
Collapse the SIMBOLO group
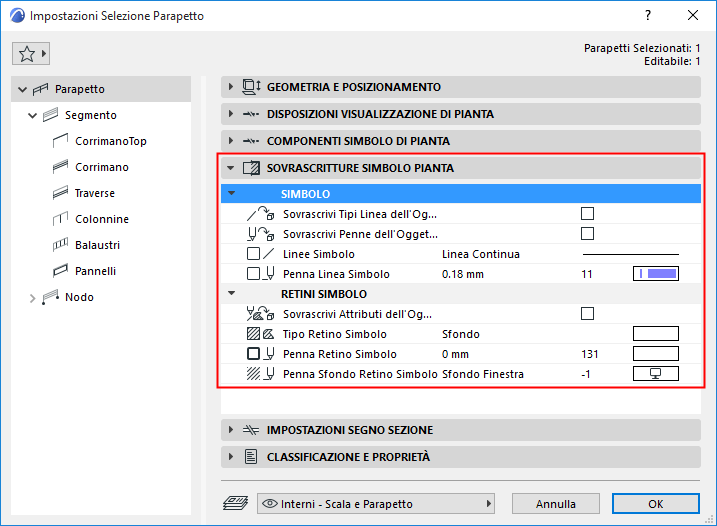click(231, 193)
